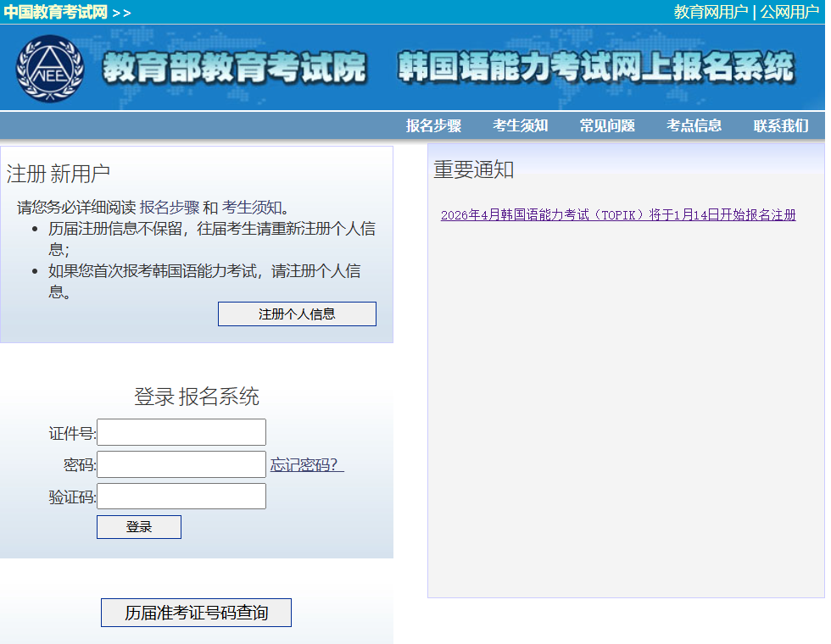This screenshot has height=644, width=831.
Task: Click the NEEA logo in the banner
Action: click(51, 68)
